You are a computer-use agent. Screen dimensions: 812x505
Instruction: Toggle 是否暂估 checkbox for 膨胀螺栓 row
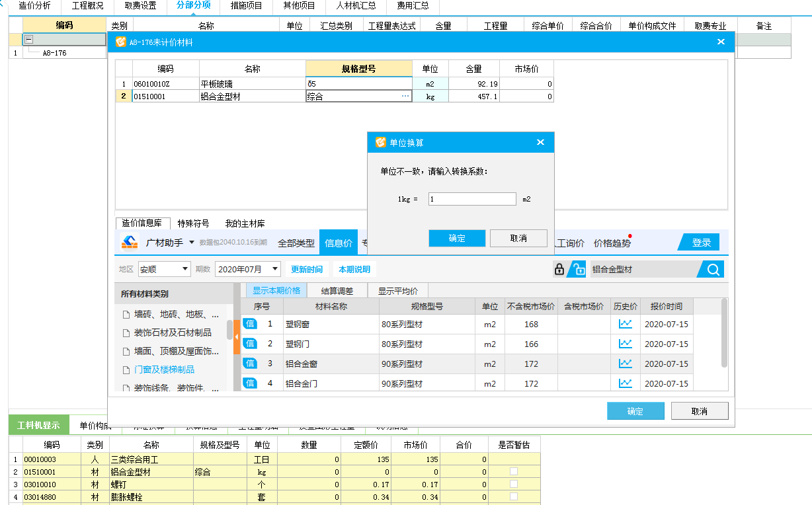[x=514, y=496]
